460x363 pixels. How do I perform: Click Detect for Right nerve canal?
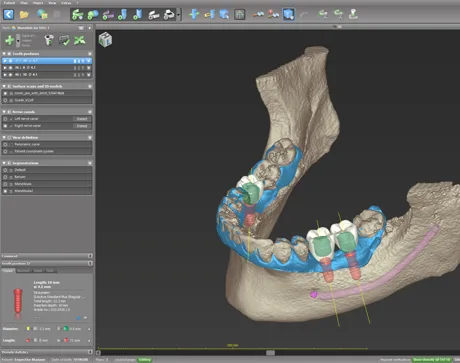point(82,126)
